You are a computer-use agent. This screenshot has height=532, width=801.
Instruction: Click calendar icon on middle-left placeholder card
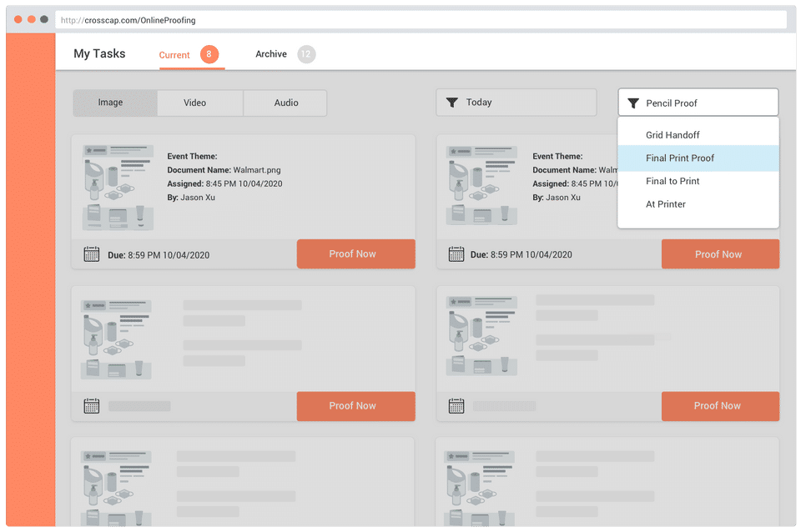tap(92, 406)
